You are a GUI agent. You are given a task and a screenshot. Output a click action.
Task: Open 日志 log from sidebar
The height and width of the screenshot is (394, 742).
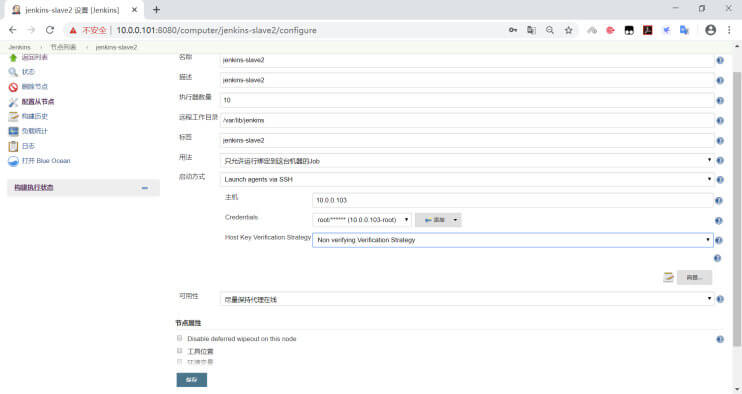[28, 146]
